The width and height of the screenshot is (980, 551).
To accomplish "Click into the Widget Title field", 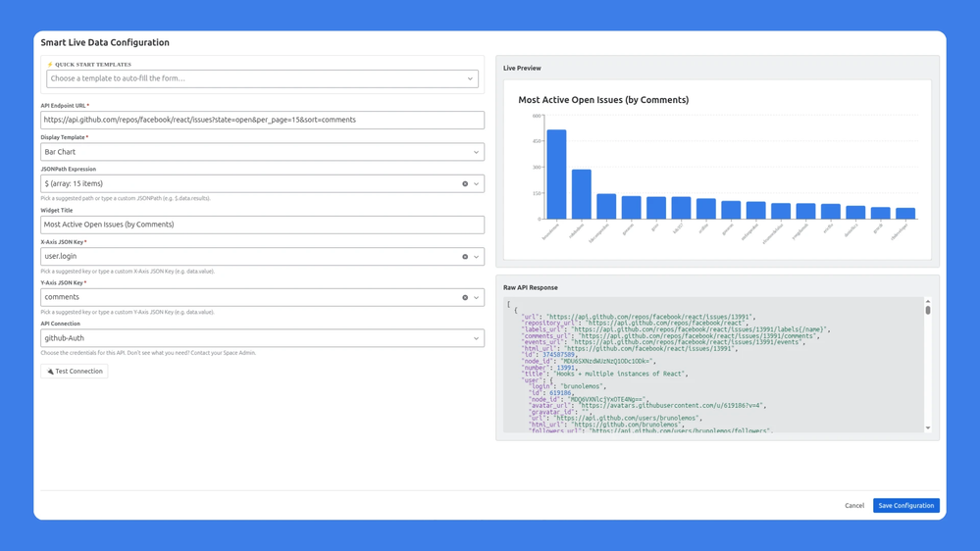I will pos(263,225).
